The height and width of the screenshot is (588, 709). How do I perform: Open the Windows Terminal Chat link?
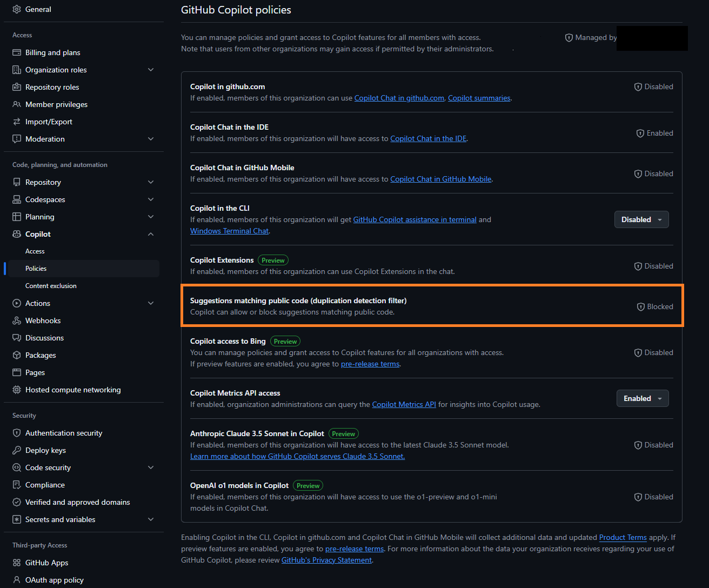click(x=229, y=231)
